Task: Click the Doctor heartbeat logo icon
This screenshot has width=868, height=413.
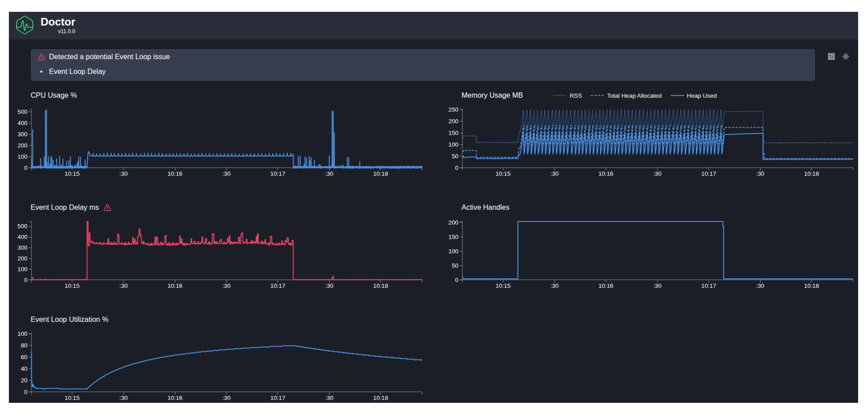Action: click(x=25, y=25)
